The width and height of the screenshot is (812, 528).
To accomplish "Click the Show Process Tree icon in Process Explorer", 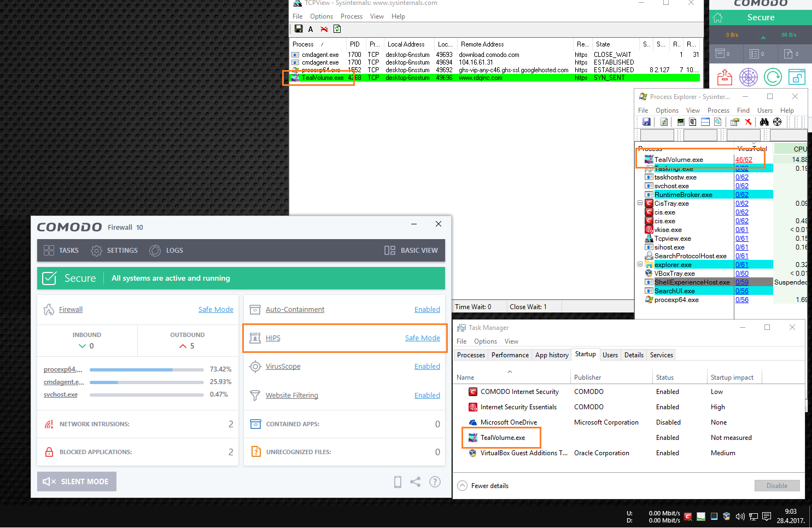I will 693,122.
